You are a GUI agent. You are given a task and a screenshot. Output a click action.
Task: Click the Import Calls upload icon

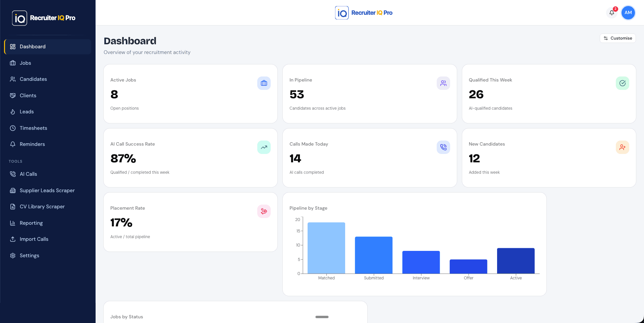[x=13, y=239]
